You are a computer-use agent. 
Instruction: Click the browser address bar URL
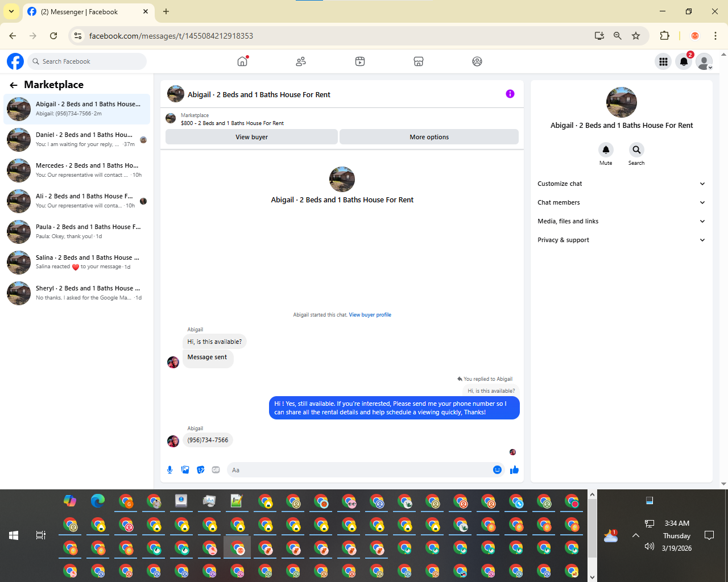171,36
